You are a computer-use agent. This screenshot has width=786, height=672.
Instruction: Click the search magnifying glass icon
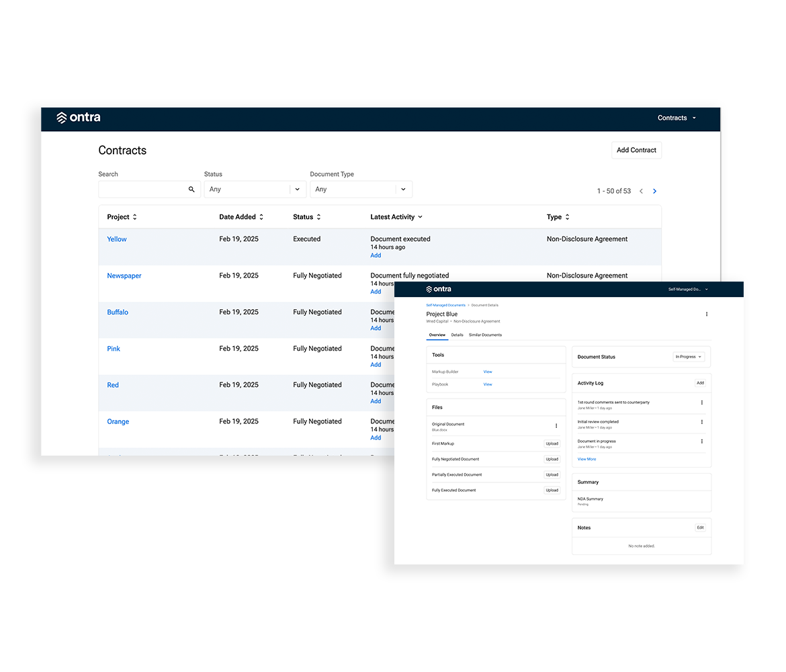pyautogui.click(x=191, y=189)
